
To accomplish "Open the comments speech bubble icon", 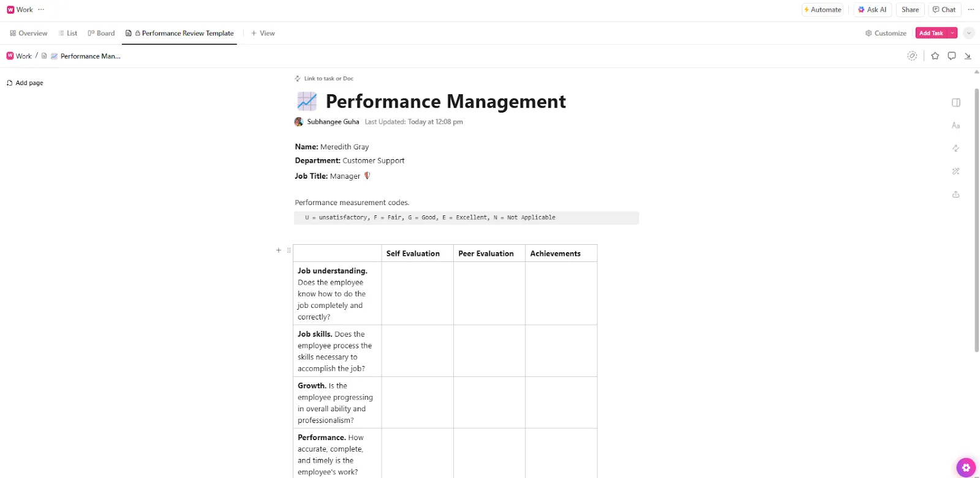I will pos(952,56).
